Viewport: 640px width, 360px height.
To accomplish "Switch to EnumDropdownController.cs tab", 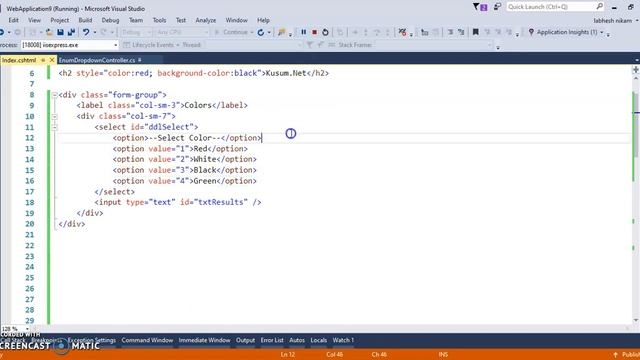I will 97,60.
